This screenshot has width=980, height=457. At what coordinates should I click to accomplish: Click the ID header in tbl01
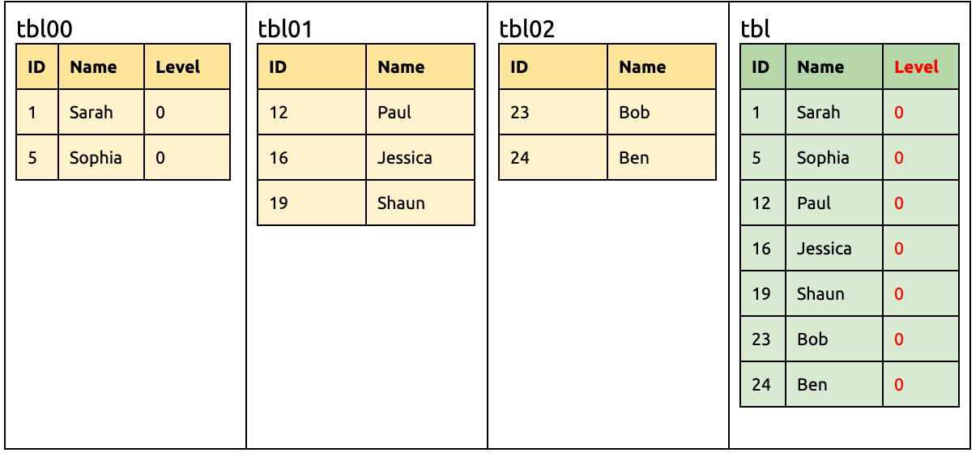pyautogui.click(x=278, y=67)
